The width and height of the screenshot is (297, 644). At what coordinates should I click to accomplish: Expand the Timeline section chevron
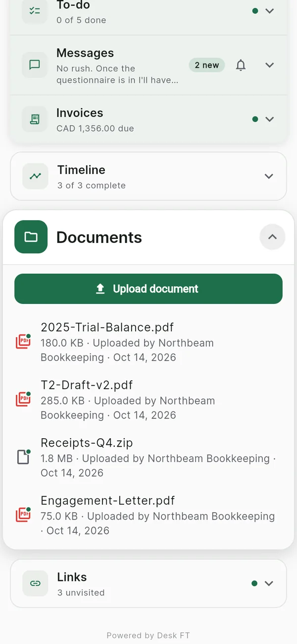269,176
